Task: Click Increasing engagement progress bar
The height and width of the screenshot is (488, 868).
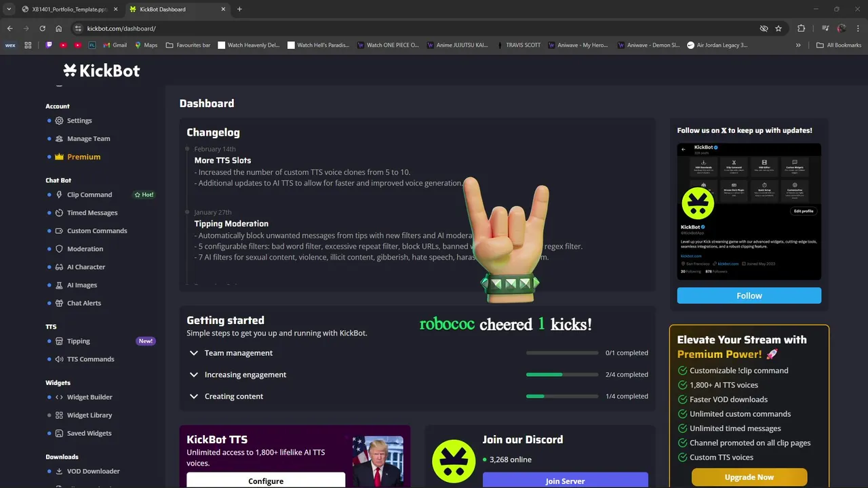Action: pos(562,375)
